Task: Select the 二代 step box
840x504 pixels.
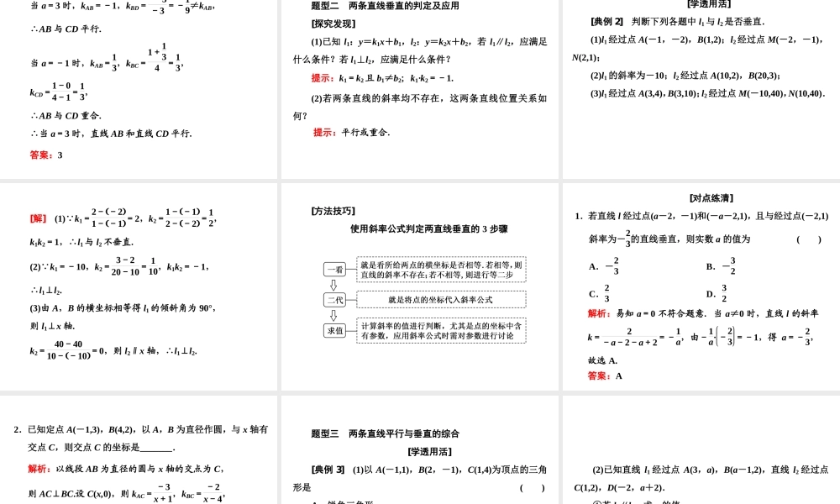Action: [334, 299]
